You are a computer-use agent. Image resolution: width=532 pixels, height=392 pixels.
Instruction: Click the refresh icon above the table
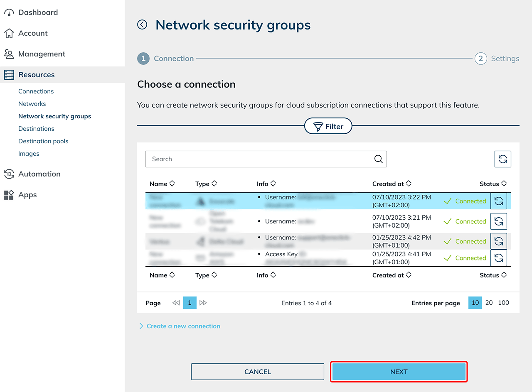click(502, 159)
